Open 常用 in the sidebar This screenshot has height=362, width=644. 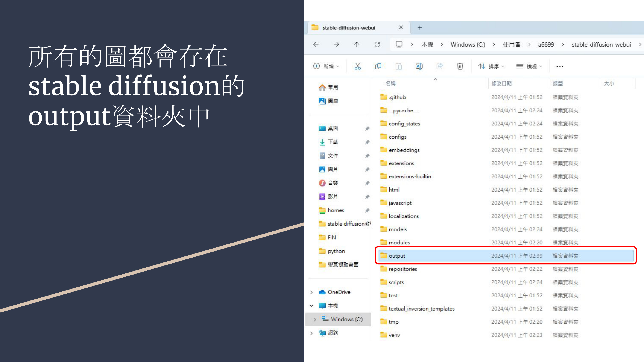click(x=328, y=87)
